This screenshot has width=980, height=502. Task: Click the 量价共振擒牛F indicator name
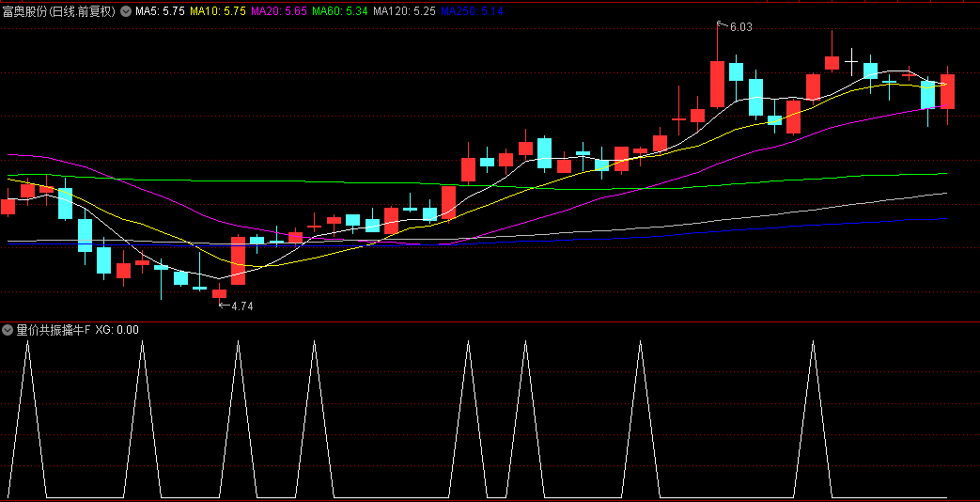click(54, 329)
